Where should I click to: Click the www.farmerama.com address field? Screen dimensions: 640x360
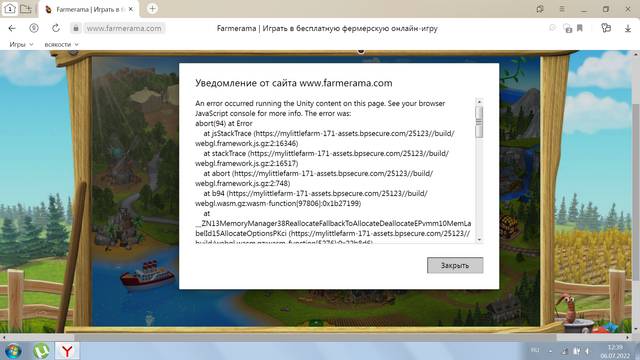(124, 28)
